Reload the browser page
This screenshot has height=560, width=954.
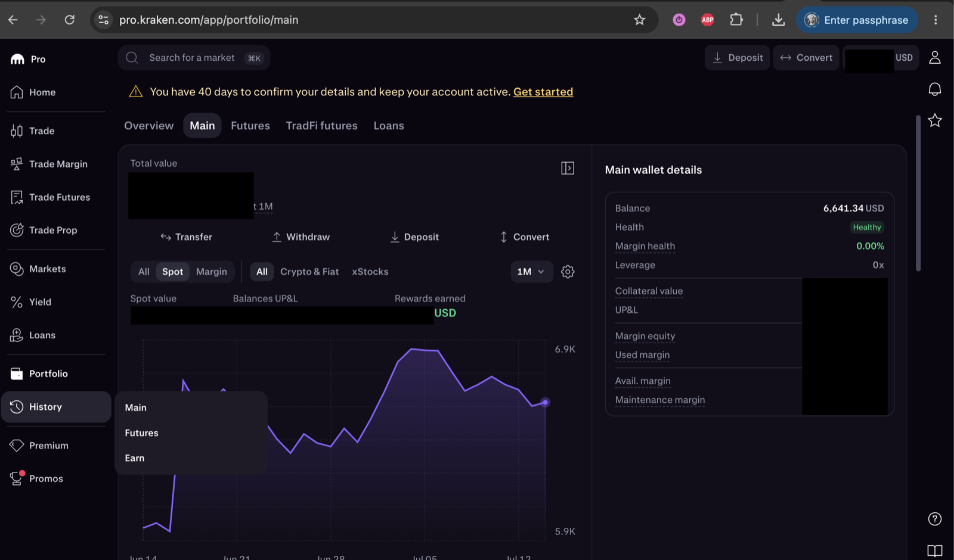click(x=70, y=20)
